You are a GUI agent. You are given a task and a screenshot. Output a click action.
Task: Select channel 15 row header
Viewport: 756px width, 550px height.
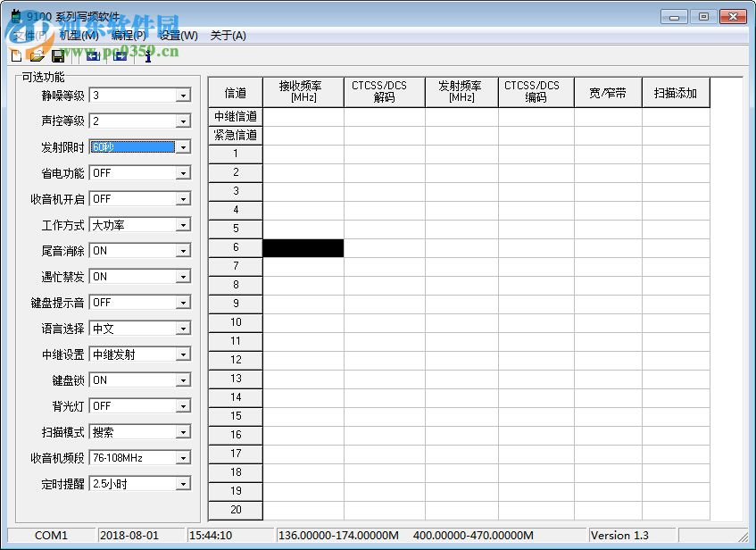pyautogui.click(x=236, y=416)
